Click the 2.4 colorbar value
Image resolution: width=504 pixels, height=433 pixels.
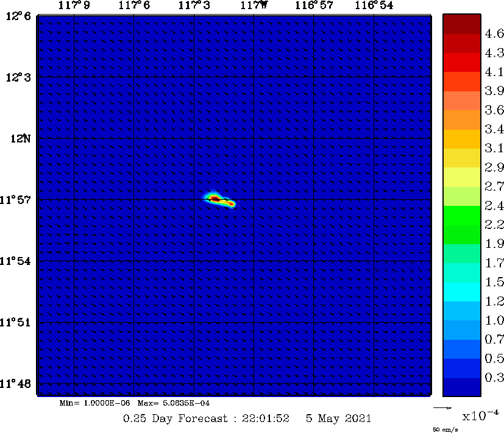pos(494,205)
